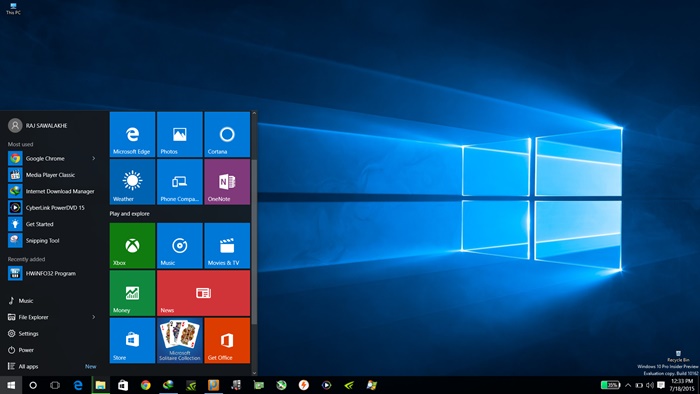
Task: Click the 'Play and explore' group heading
Action: point(129,214)
